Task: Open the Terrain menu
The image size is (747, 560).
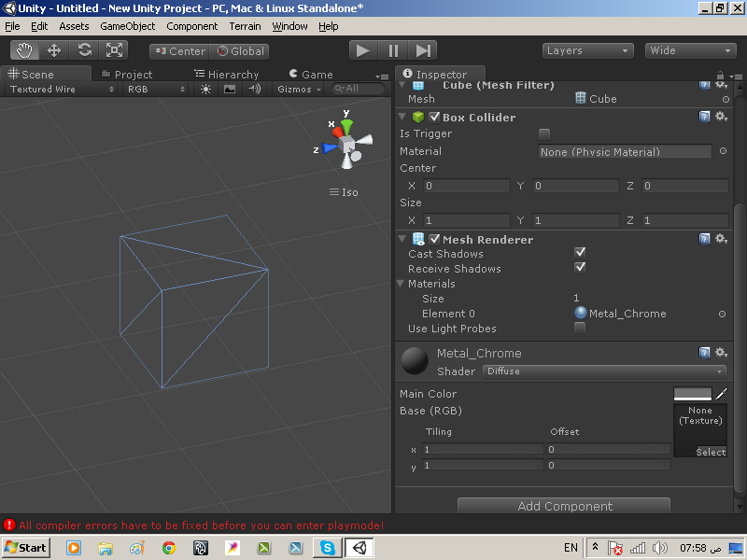Action: coord(245,26)
